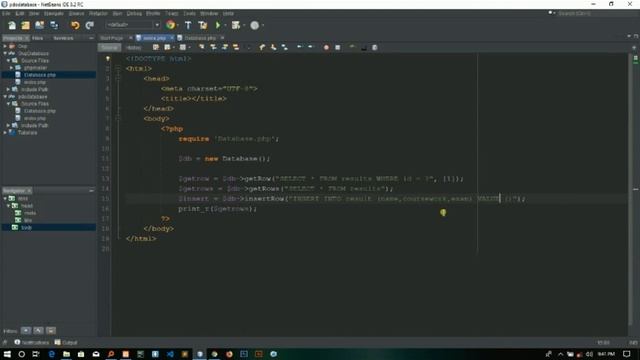Open the Window menu
This screenshot has height=360, width=640.
click(209, 13)
